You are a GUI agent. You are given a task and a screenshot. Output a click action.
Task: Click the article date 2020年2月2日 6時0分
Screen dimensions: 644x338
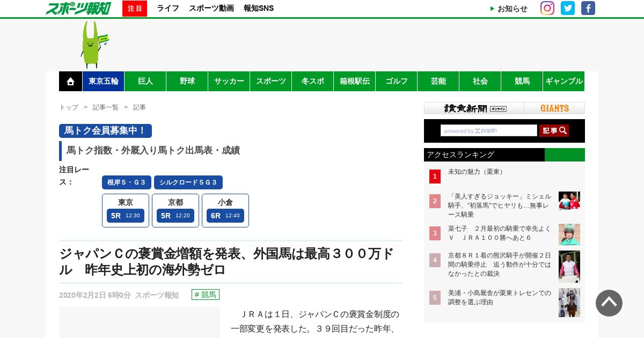pos(95,295)
